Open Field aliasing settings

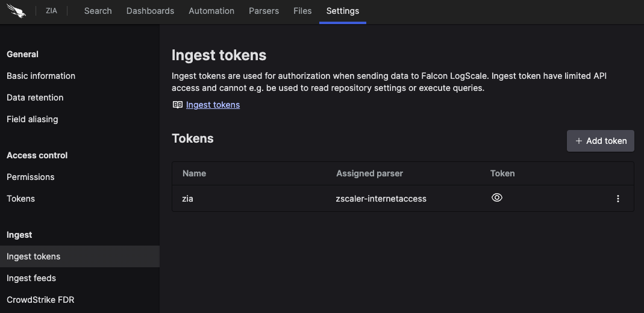[x=33, y=119]
